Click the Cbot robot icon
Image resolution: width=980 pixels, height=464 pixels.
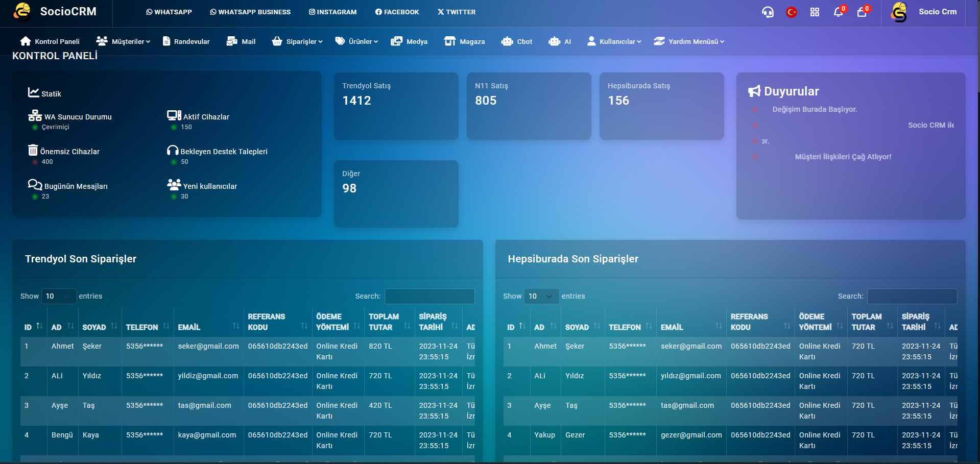[x=507, y=41]
